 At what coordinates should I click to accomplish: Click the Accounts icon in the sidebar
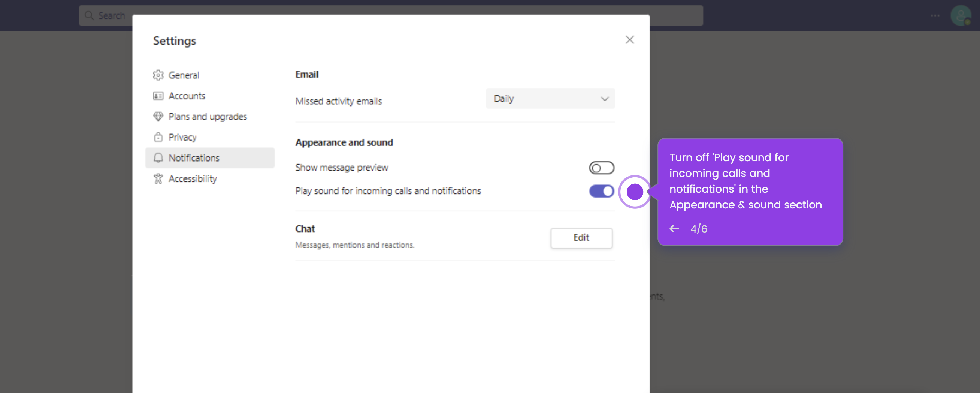point(158,96)
